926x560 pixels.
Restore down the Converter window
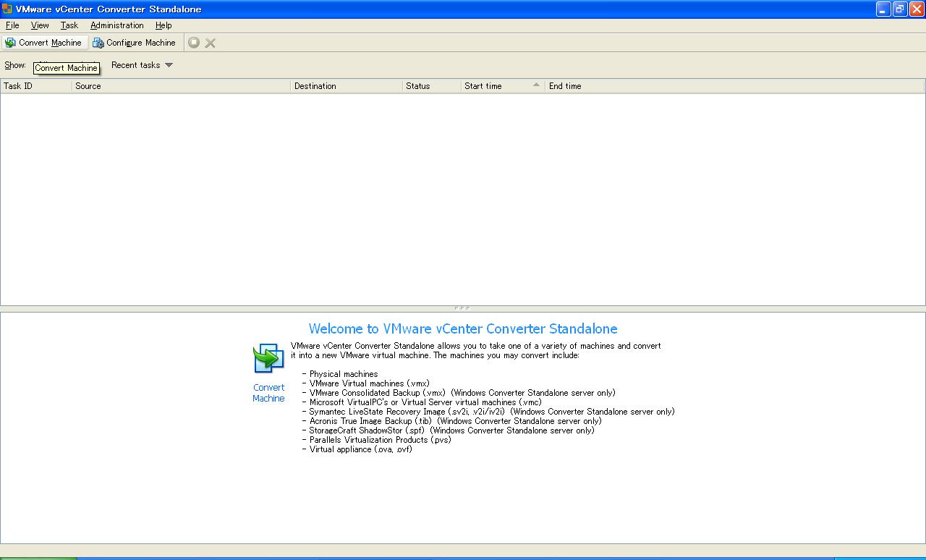click(x=900, y=9)
